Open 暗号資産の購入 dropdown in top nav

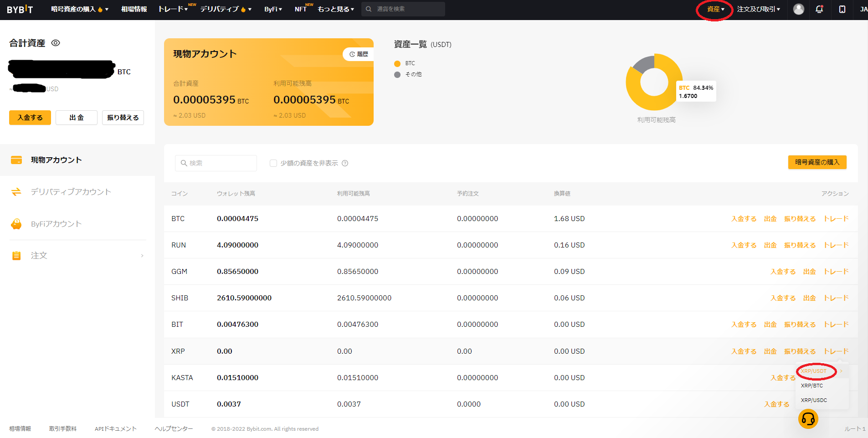pos(80,9)
